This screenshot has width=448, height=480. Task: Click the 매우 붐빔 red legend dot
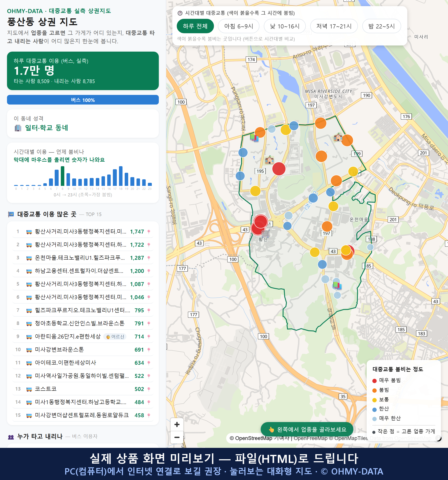374,381
